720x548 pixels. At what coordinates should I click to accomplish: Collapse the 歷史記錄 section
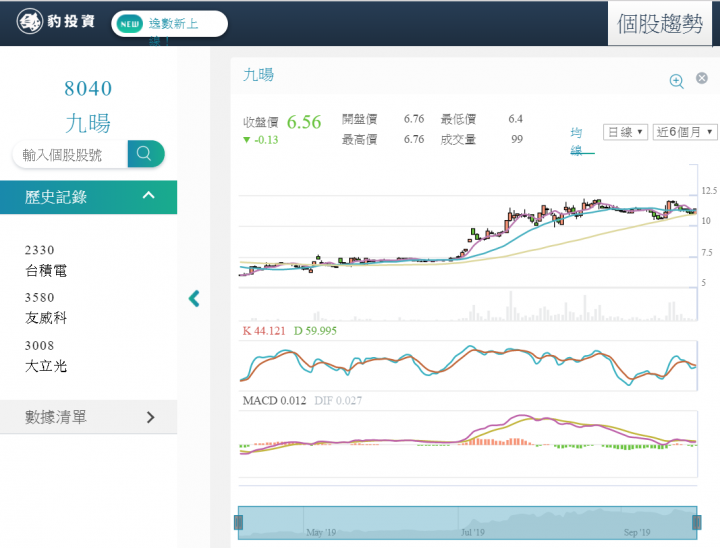tap(89, 197)
